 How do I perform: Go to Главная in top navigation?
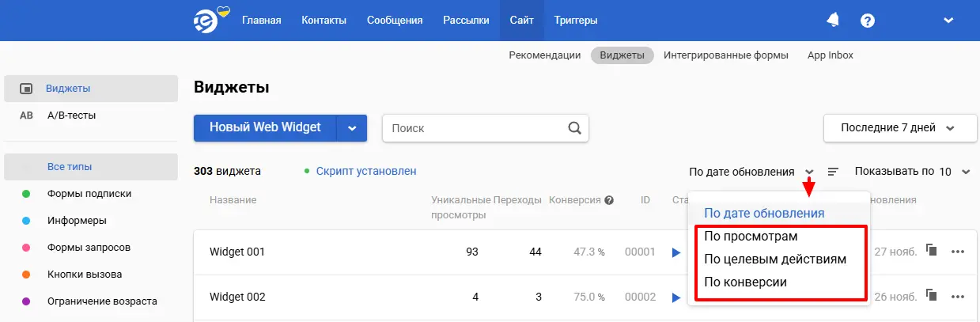(262, 21)
